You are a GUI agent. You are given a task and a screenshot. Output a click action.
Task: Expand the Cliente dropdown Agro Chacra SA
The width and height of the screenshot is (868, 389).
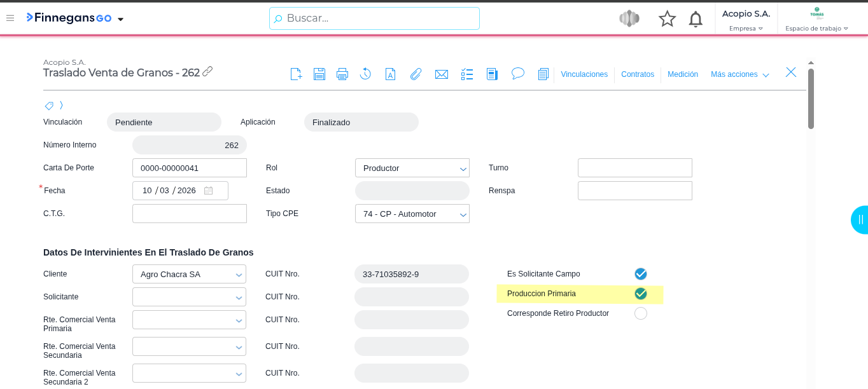pyautogui.click(x=189, y=275)
